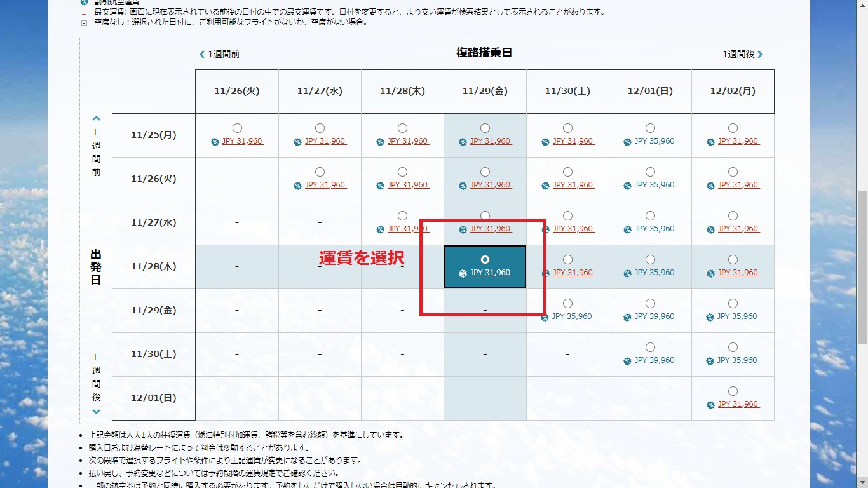Click discount icon for 11/29 departure, 12/02 return

711,318
